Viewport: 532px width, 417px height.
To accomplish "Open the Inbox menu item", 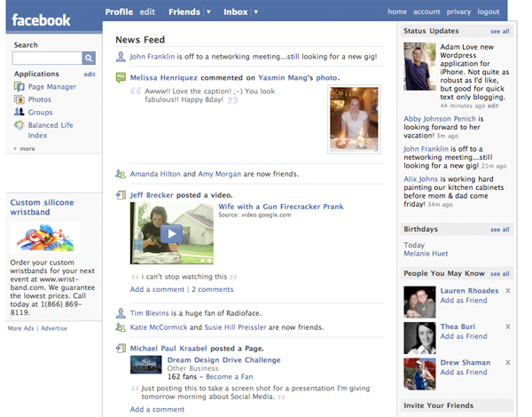I will (236, 12).
